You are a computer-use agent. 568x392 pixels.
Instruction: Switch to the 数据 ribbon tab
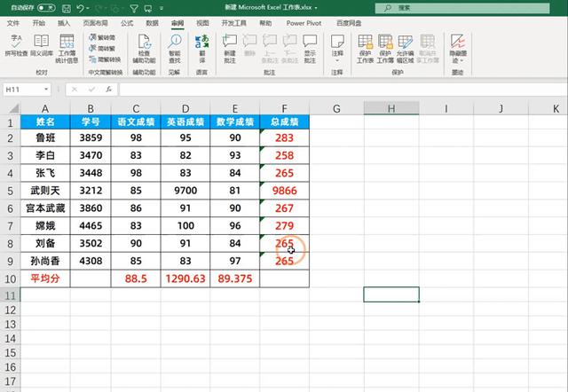coord(152,23)
